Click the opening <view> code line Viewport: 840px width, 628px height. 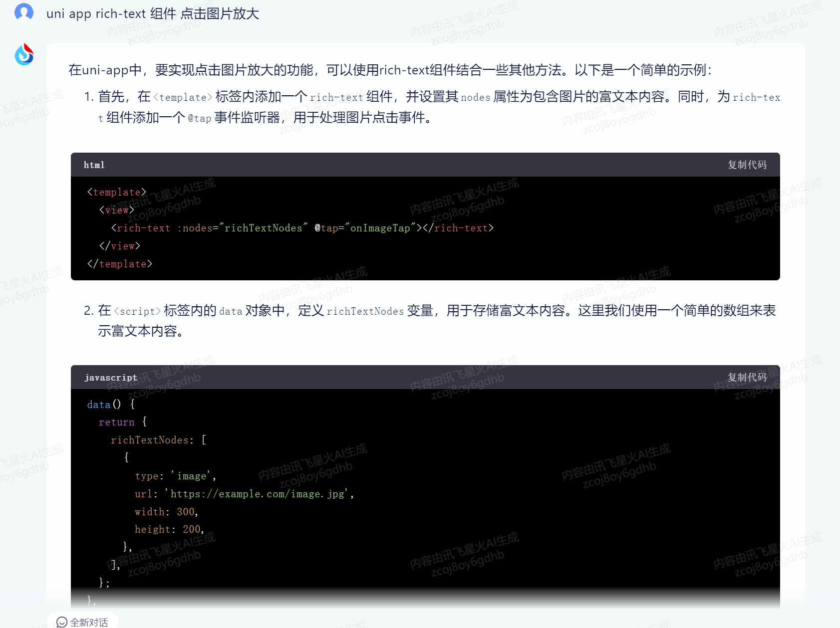tap(117, 210)
